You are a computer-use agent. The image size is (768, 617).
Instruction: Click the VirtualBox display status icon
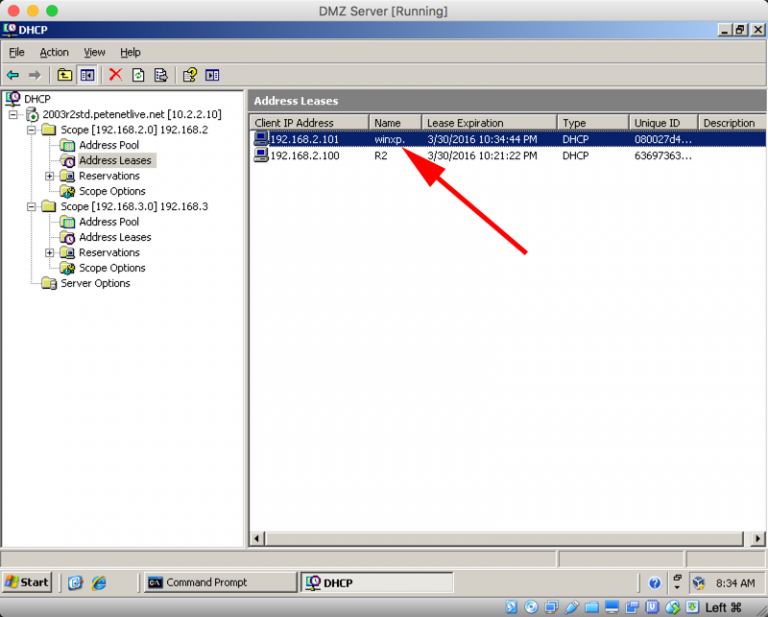(x=612, y=607)
